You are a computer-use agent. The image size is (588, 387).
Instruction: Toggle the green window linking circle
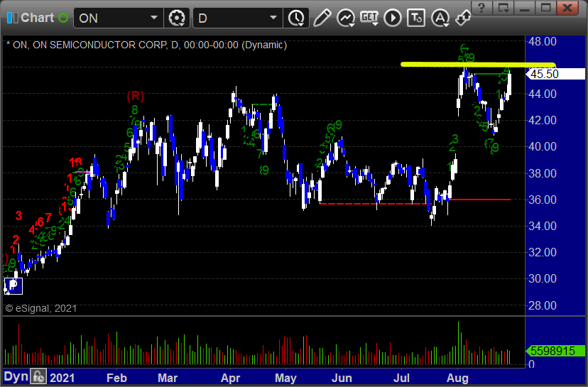[63, 18]
